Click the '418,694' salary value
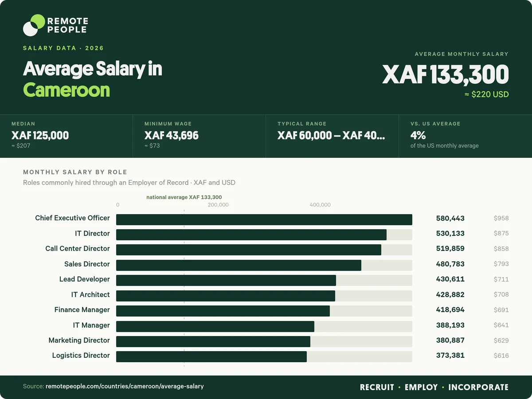Screen dimensions: 532x399 pos(450,309)
